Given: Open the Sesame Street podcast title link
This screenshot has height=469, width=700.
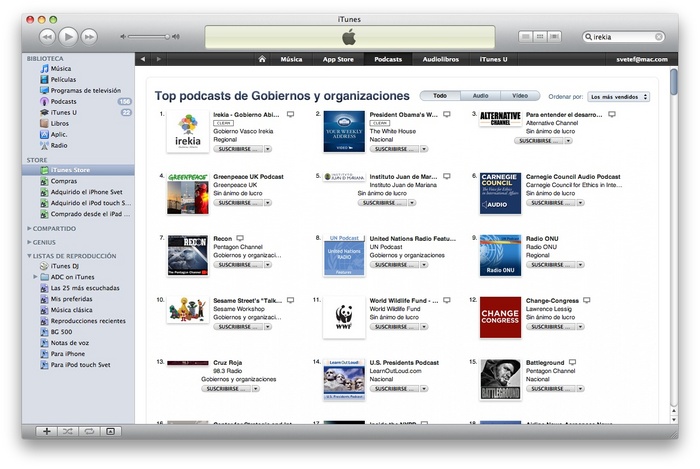Looking at the screenshot, I should point(248,300).
